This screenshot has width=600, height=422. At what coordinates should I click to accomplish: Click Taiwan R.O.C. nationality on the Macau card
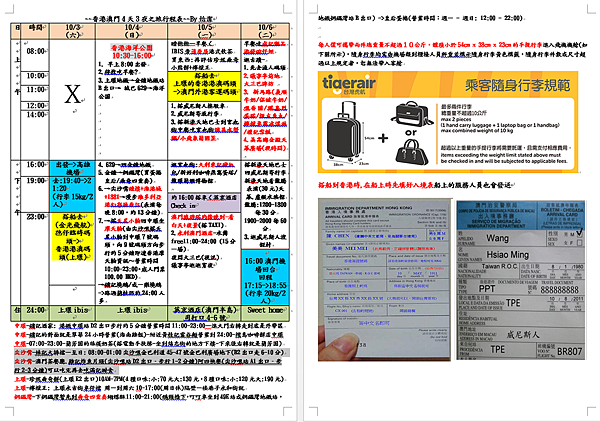click(x=499, y=266)
